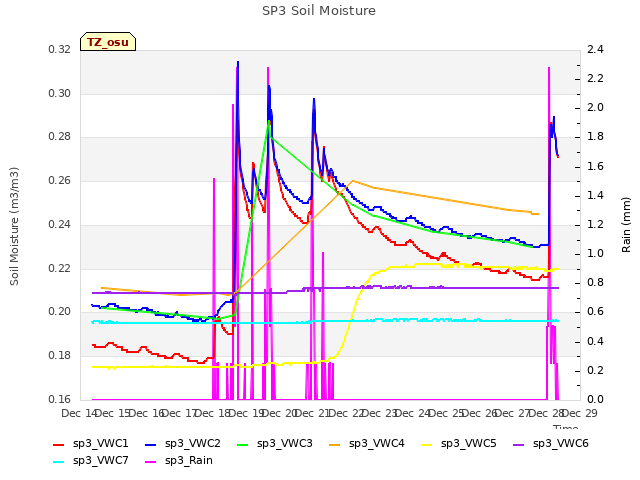Click the Dec 14 x-axis tick label
The image size is (640, 480).
click(79, 413)
